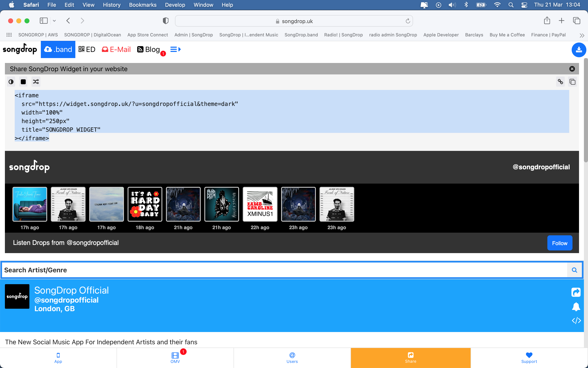Open the .band upload tab
The width and height of the screenshot is (588, 368).
click(58, 49)
